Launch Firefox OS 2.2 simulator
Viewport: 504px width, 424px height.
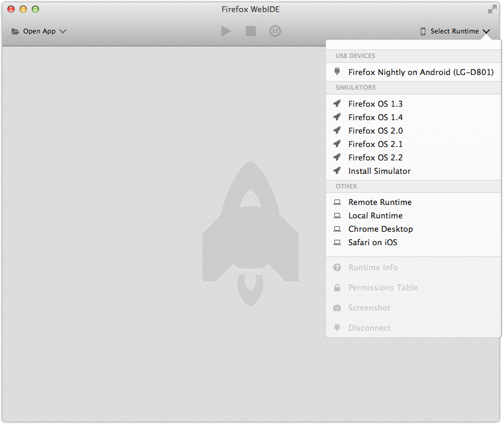[413, 158]
